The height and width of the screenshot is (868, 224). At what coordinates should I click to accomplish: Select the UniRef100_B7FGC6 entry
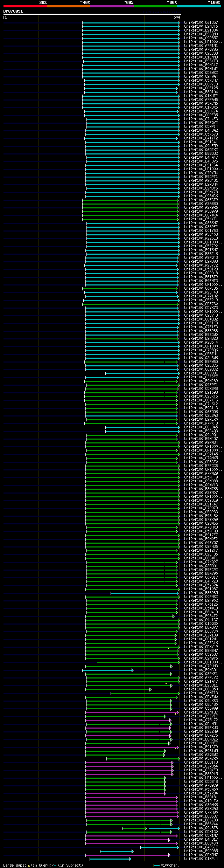tap(201, 466)
